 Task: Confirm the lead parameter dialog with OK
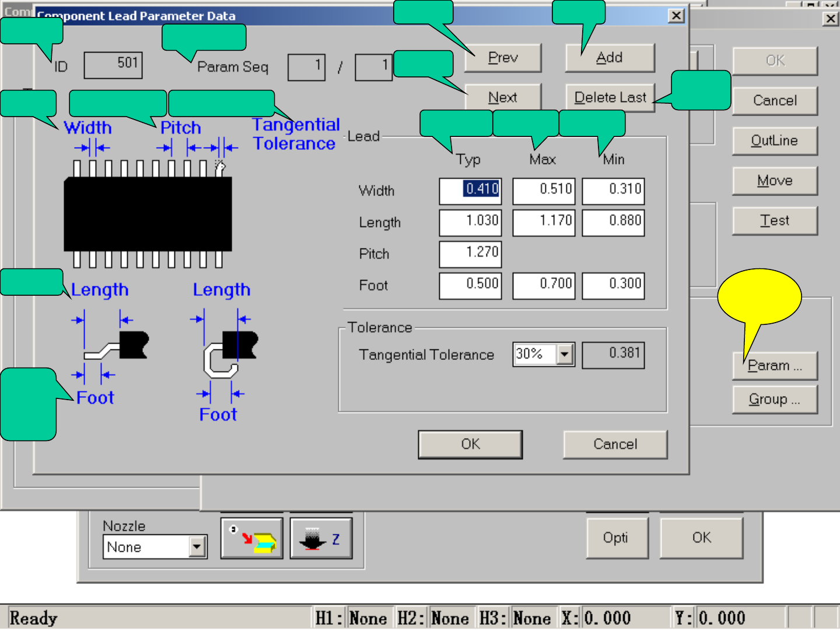(470, 444)
